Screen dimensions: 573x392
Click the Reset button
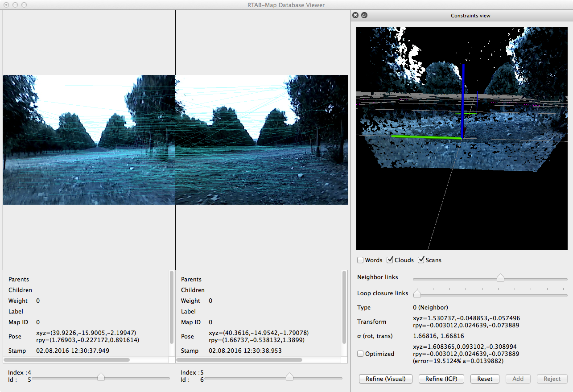(x=485, y=379)
